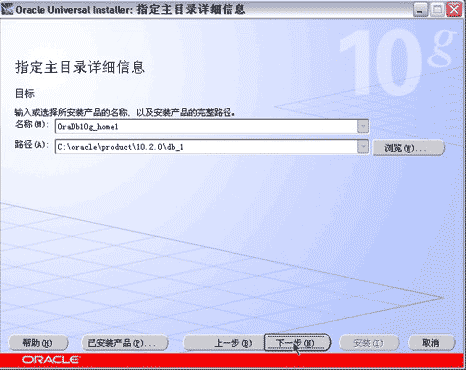This screenshot has height=371, width=466.
Task: Click the disabled maximize window button
Action: coord(437,9)
